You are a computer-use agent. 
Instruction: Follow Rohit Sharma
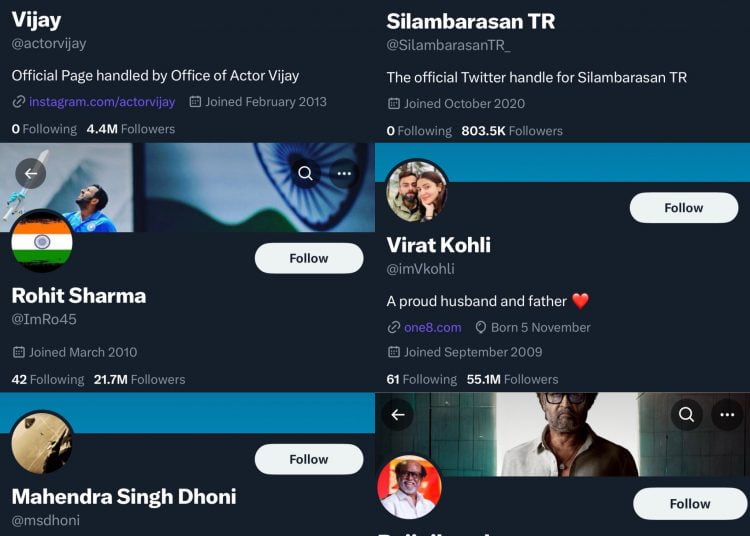[309, 258]
